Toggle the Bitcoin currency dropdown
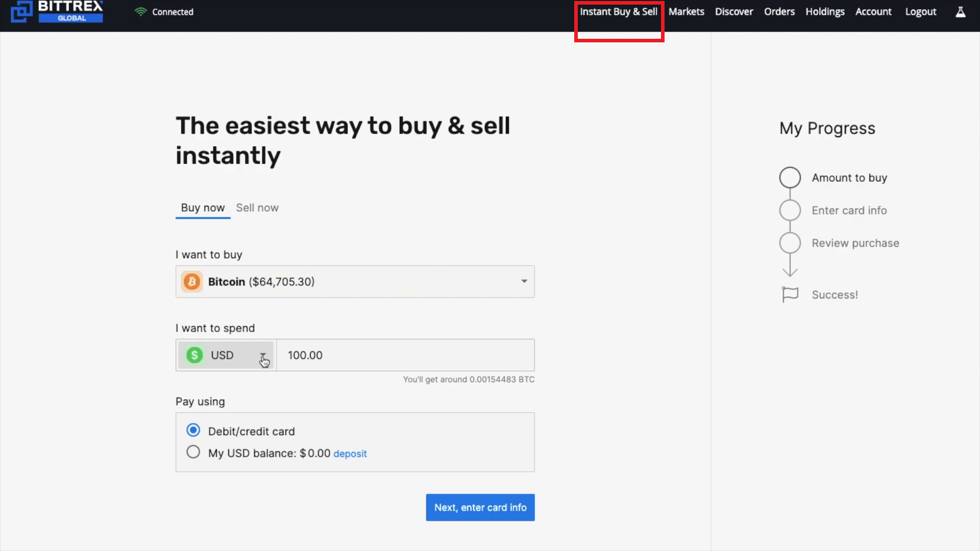The height and width of the screenshot is (551, 980). click(524, 281)
